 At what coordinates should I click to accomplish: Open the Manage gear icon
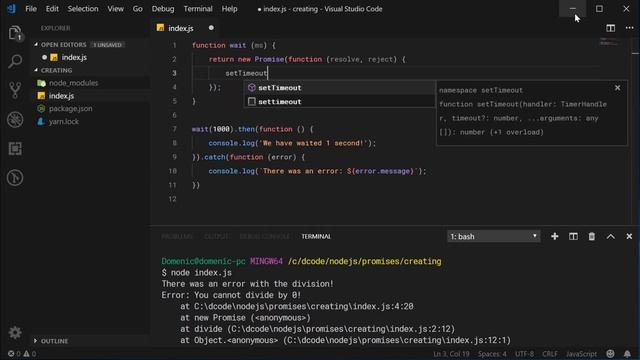tap(15, 332)
